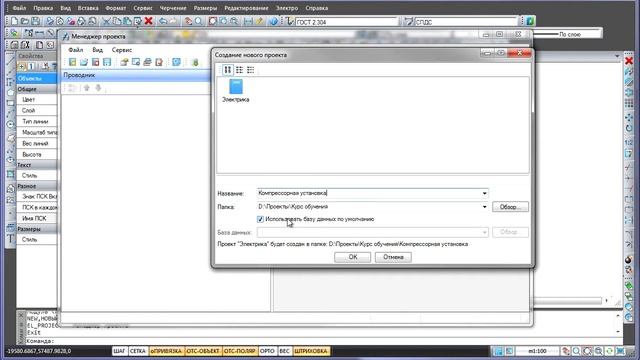The width and height of the screenshot is (640, 360).
Task: Click the Cut scissors icon
Action: [x=106, y=21]
